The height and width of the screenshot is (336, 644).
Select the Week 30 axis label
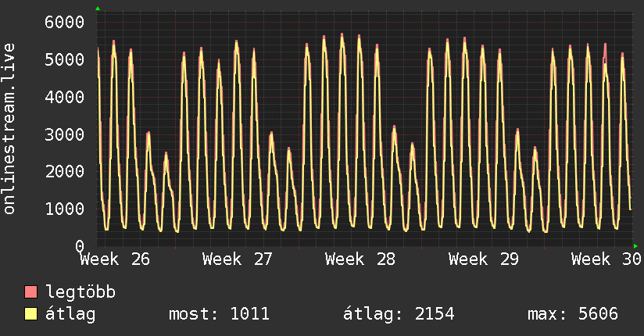click(x=606, y=259)
